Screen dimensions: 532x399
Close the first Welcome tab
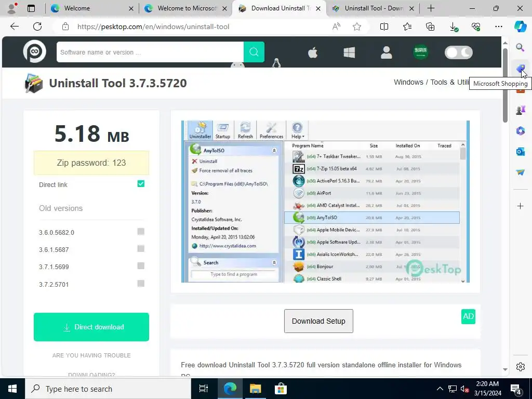[131, 9]
